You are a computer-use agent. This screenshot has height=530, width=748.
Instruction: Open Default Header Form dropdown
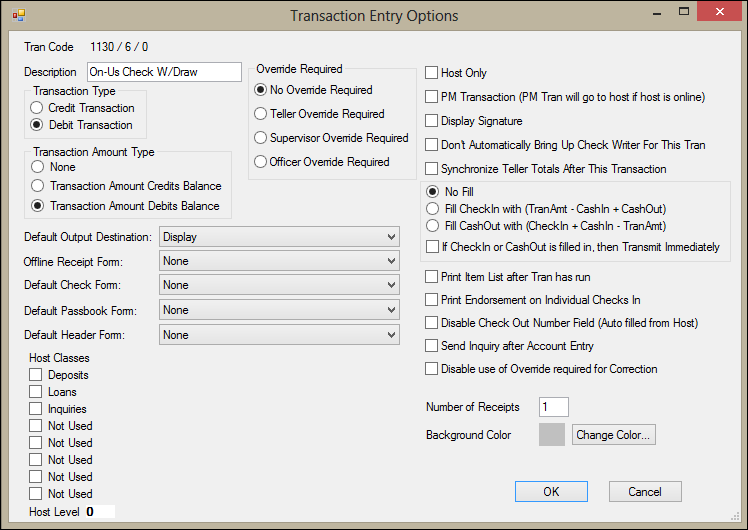pyautogui.click(x=279, y=335)
